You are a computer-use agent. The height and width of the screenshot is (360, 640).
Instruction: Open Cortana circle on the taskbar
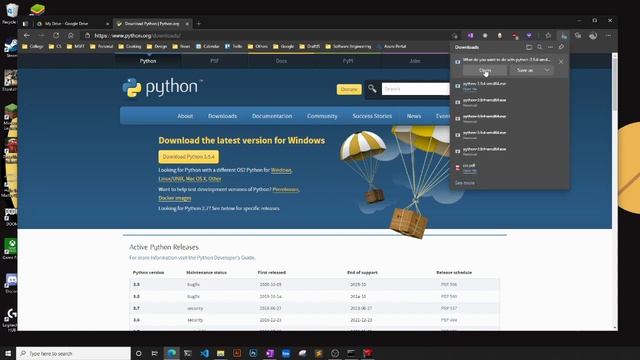click(x=138, y=353)
